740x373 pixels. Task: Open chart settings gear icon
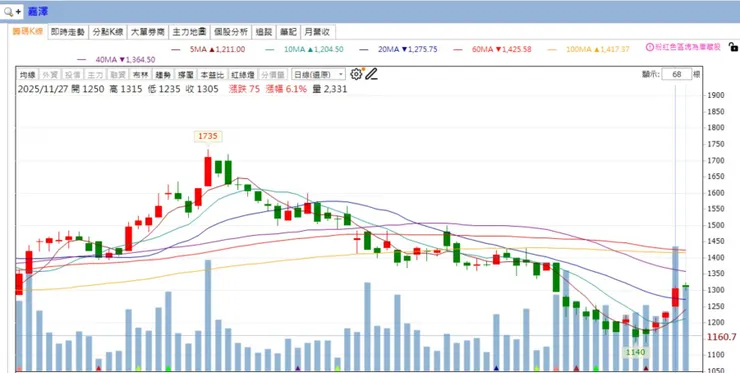356,74
